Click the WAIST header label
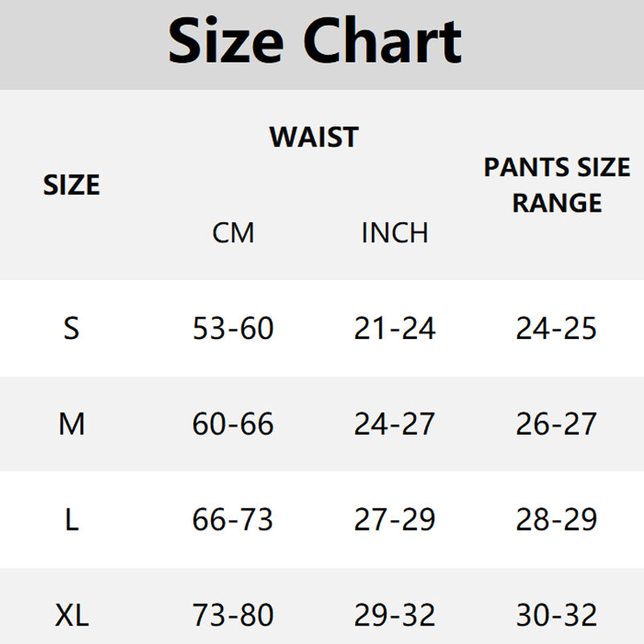Screen dimensions: 644x644 (x=314, y=137)
